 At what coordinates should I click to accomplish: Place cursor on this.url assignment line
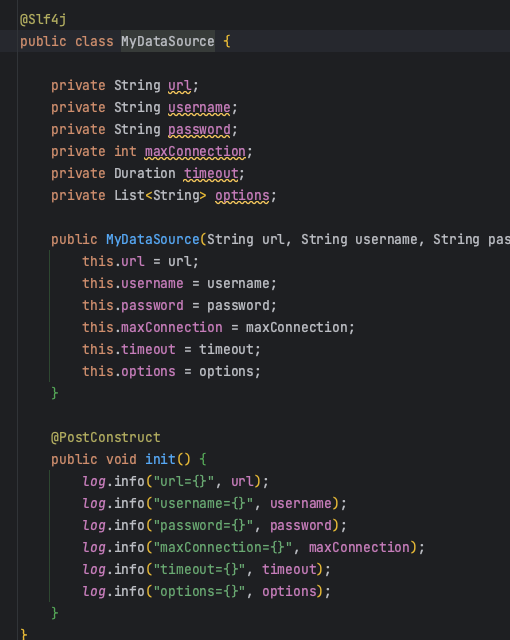click(x=140, y=262)
